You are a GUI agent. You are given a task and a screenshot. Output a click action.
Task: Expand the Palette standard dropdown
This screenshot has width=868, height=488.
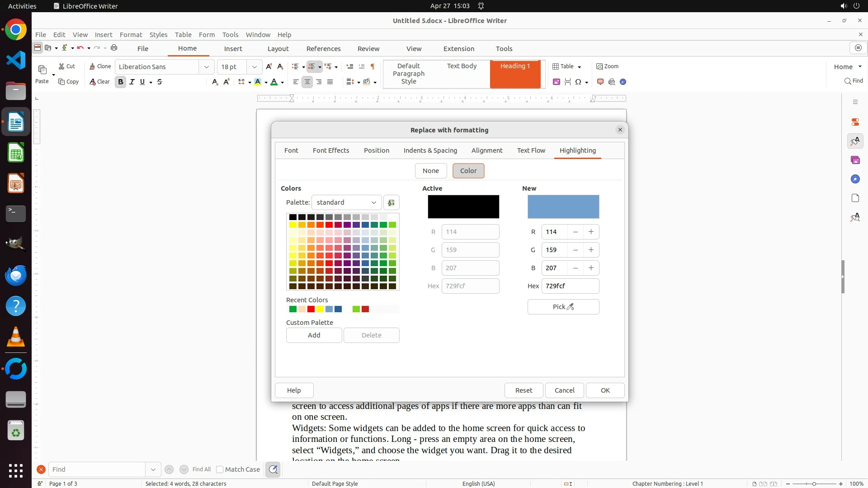pyautogui.click(x=346, y=202)
